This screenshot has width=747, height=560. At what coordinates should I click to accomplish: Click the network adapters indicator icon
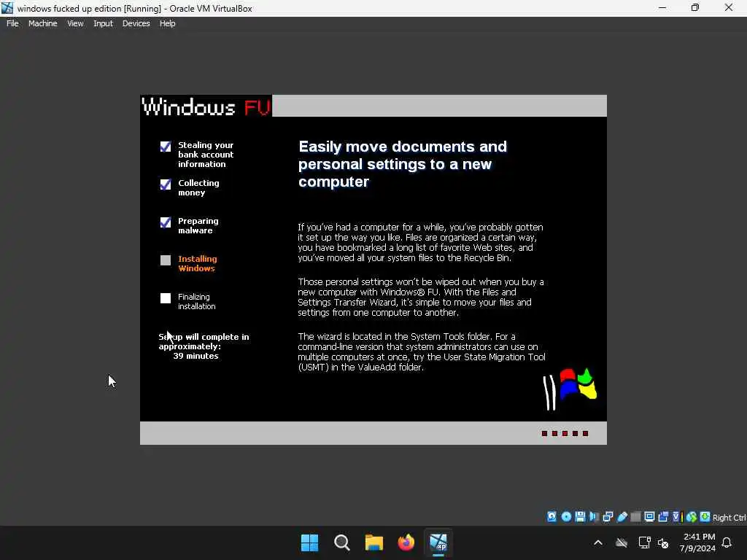608,517
